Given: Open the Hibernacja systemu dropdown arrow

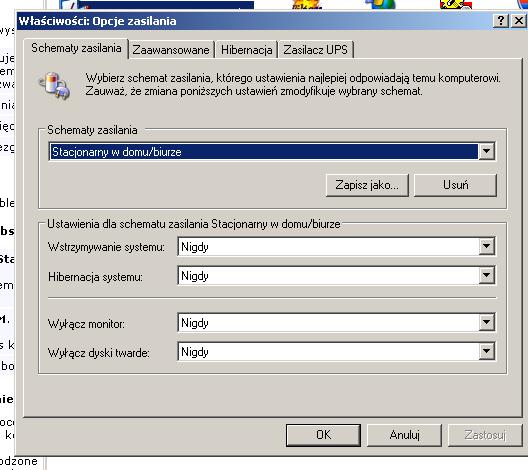Looking at the screenshot, I should [x=486, y=276].
